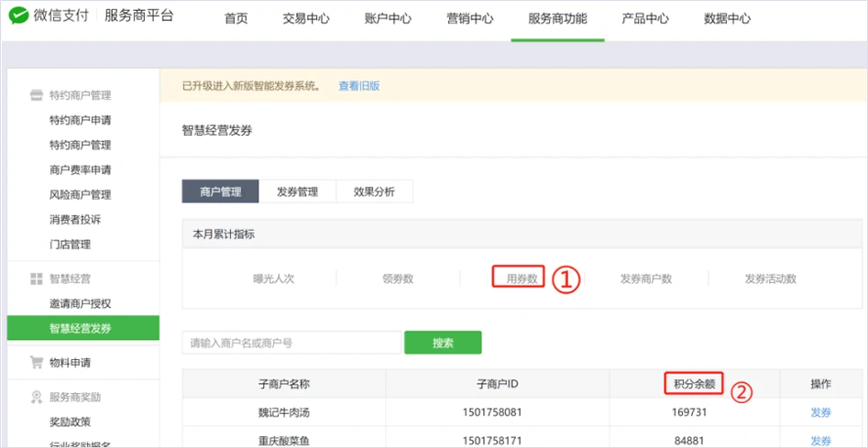Click the 智慧经营 grid icon
This screenshot has height=448, width=868.
pos(37,279)
